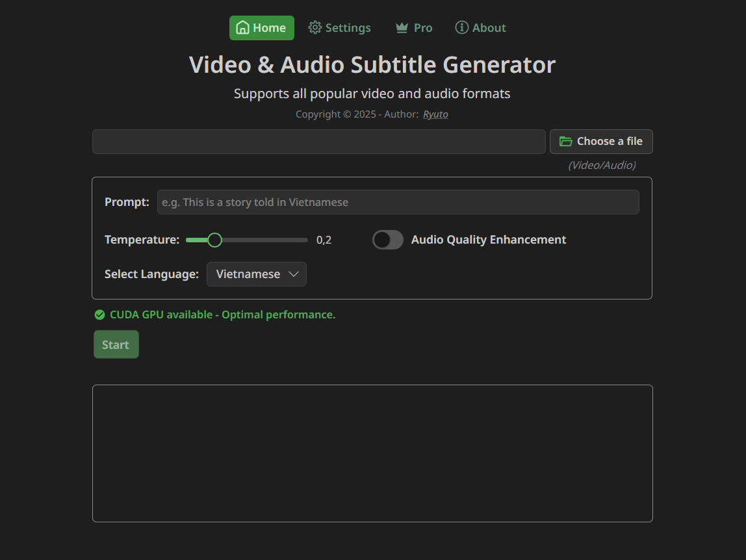Open the Ryuto author link
This screenshot has height=560, width=746.
(x=435, y=114)
